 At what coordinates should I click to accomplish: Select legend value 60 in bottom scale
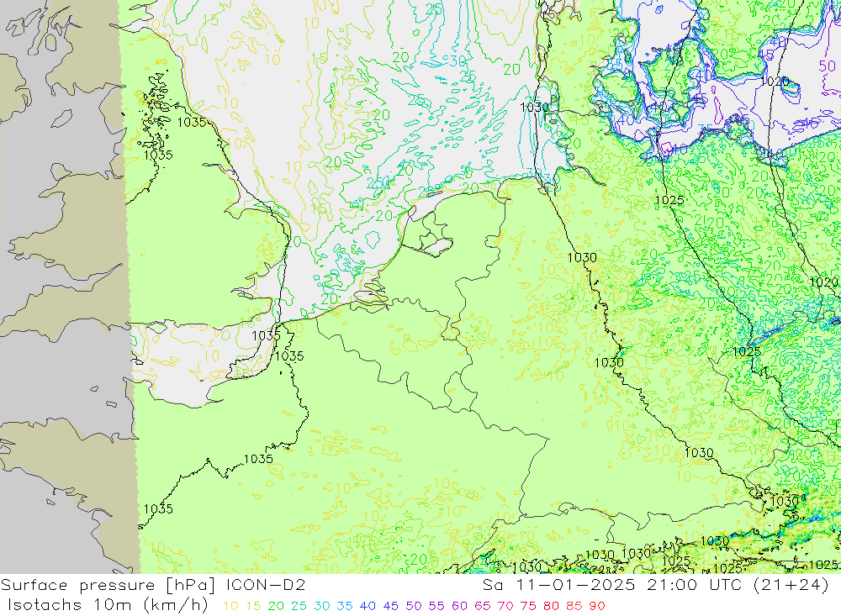(x=460, y=606)
